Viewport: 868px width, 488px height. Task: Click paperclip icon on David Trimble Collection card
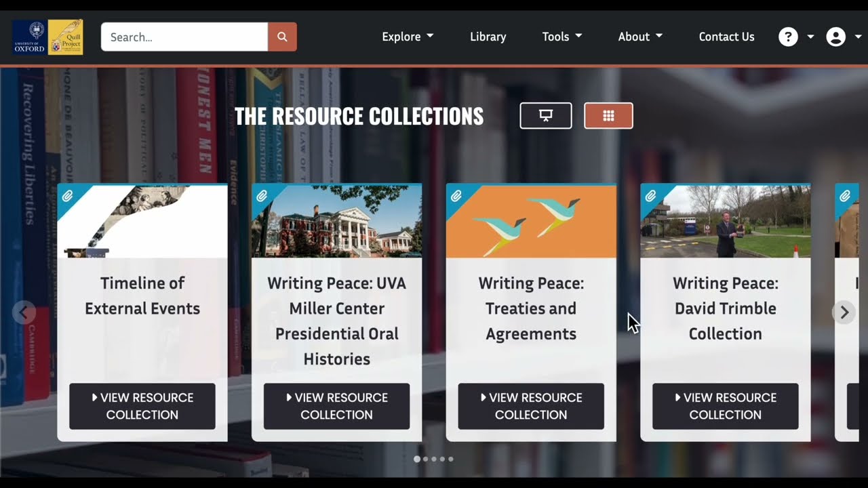[x=650, y=197]
